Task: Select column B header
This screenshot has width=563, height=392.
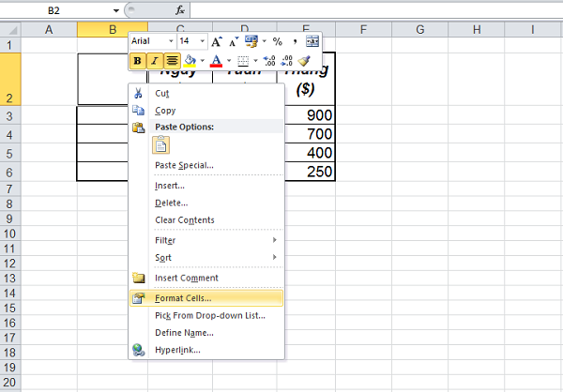Action: click(x=113, y=29)
